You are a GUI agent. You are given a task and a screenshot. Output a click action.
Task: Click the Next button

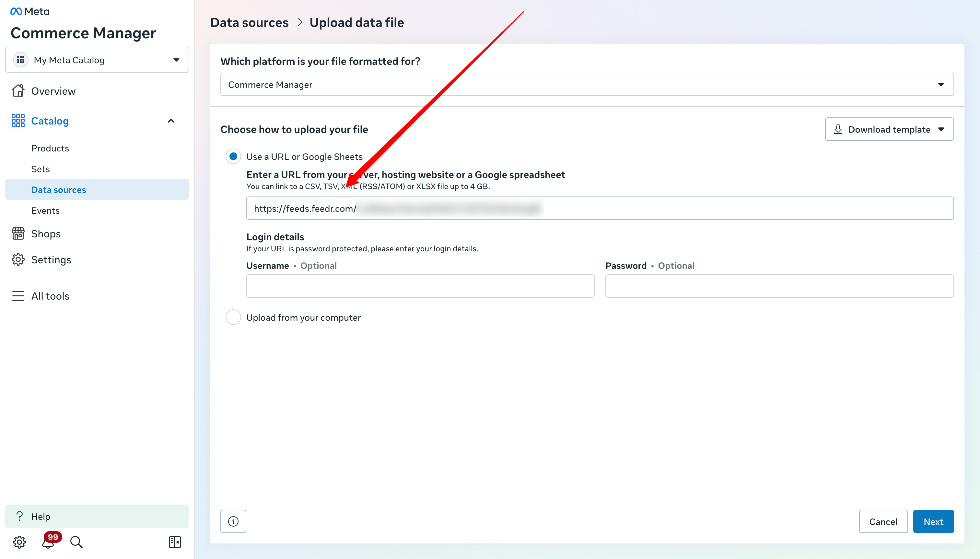click(933, 521)
